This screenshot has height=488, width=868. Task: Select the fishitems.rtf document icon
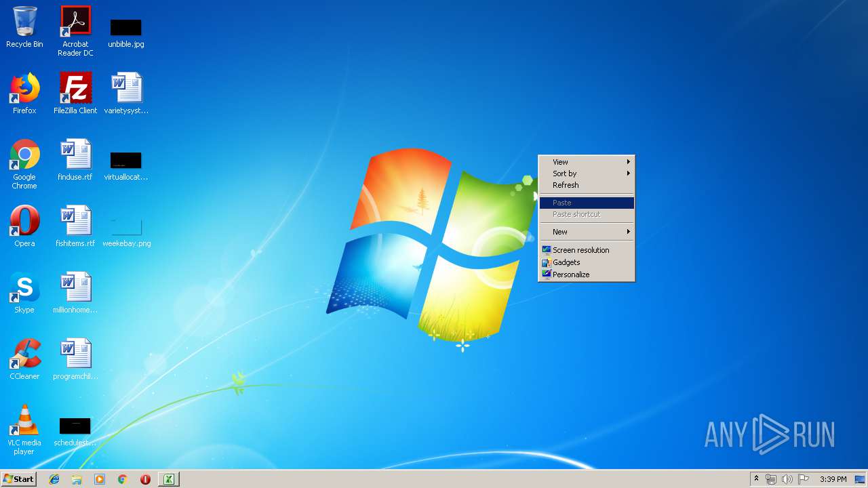(75, 226)
